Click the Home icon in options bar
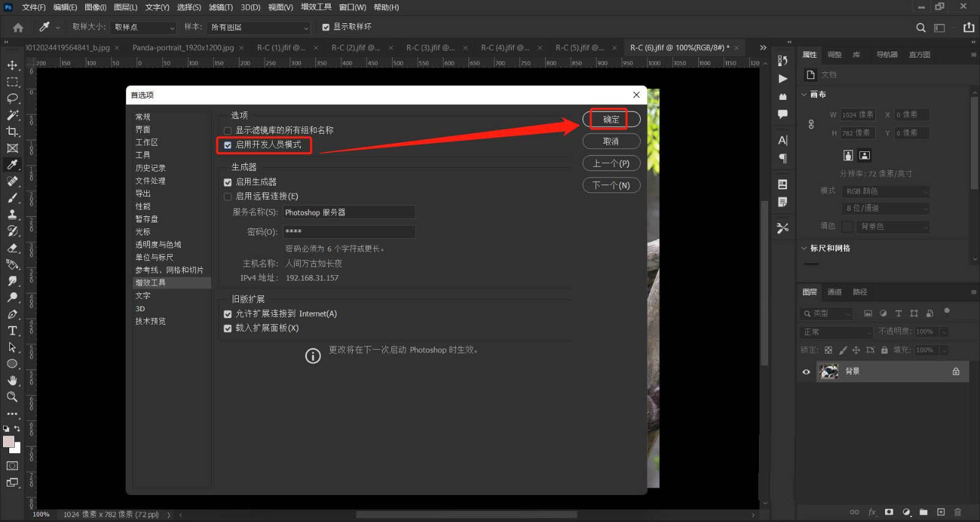The width and height of the screenshot is (980, 522). coord(18,27)
